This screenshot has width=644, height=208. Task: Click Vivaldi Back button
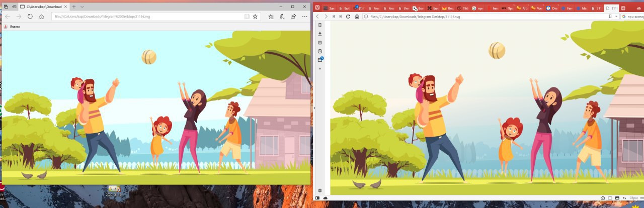317,17
